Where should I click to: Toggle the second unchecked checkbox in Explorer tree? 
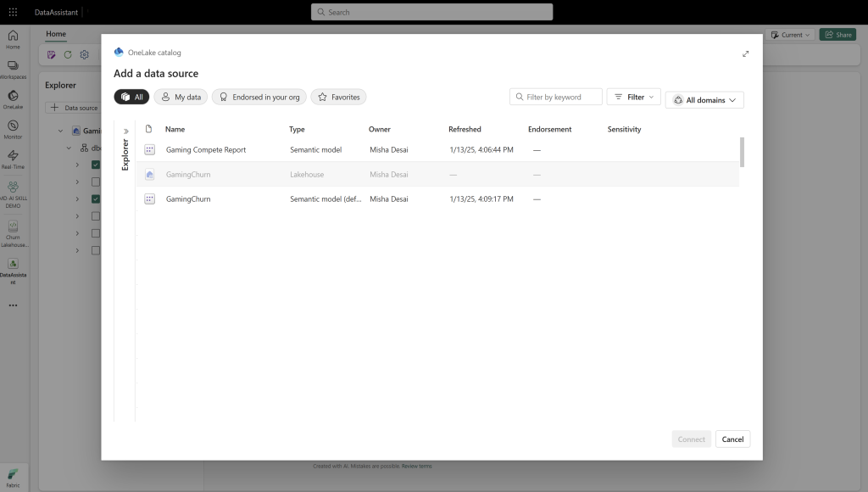point(96,182)
